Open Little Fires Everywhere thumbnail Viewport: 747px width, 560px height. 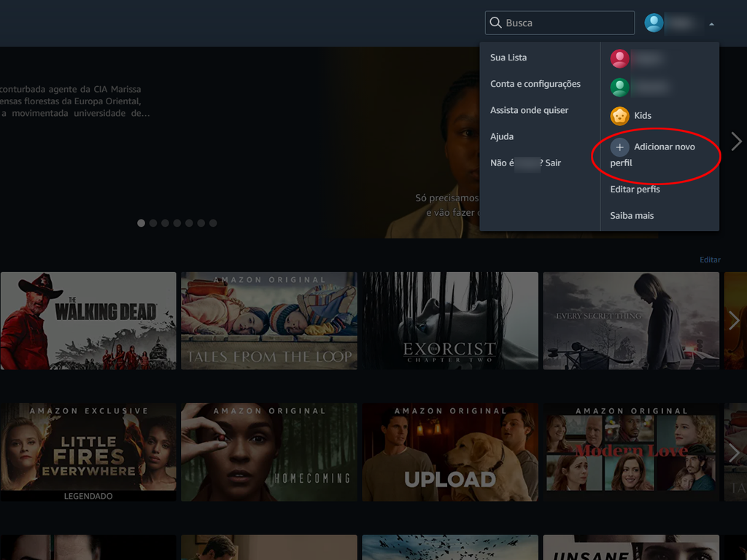[88, 452]
